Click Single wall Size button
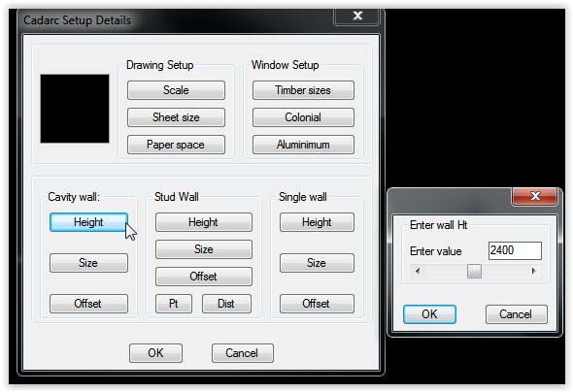This screenshot has width=573, height=392. 317,263
